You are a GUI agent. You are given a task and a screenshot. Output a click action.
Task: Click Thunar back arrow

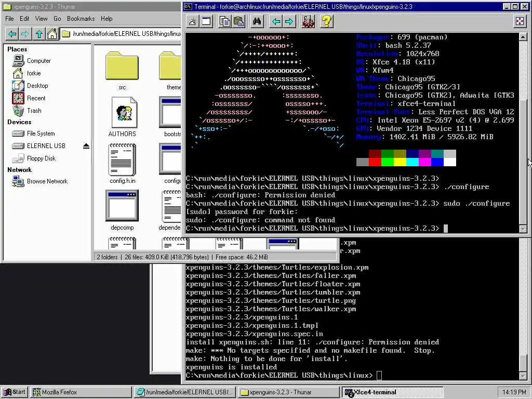(x=12, y=34)
